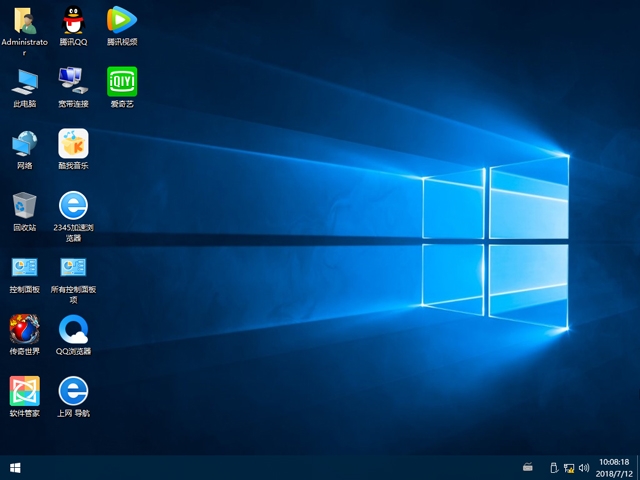The width and height of the screenshot is (640, 480).
Task: Launch the 传奇世界 game icon
Action: (24, 329)
